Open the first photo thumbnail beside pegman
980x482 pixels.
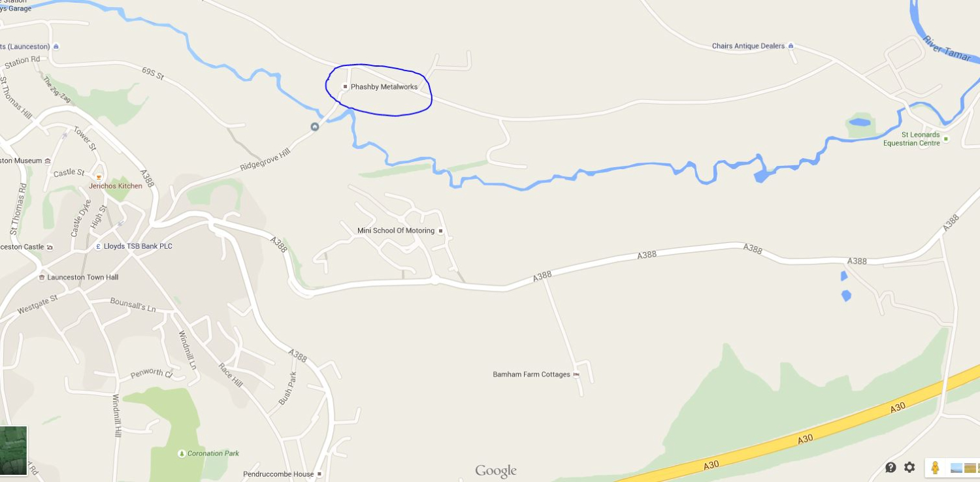[x=956, y=468]
